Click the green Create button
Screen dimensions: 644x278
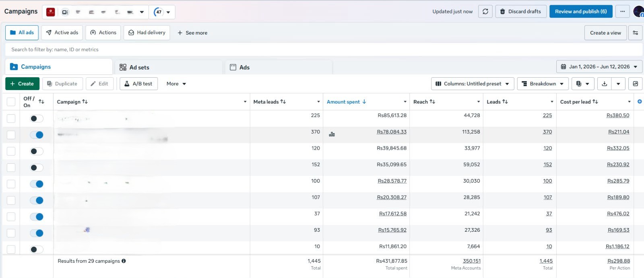coord(22,84)
